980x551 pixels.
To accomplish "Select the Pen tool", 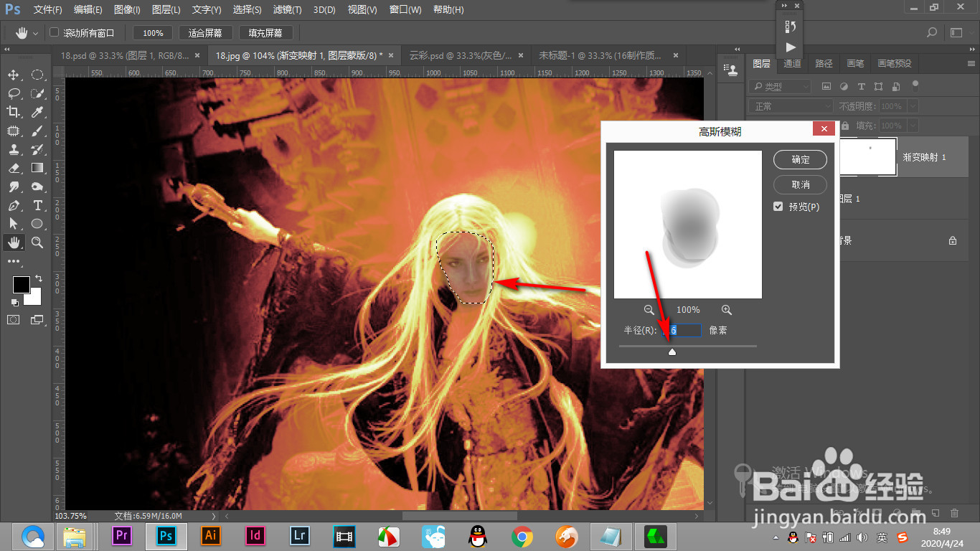I will point(14,205).
